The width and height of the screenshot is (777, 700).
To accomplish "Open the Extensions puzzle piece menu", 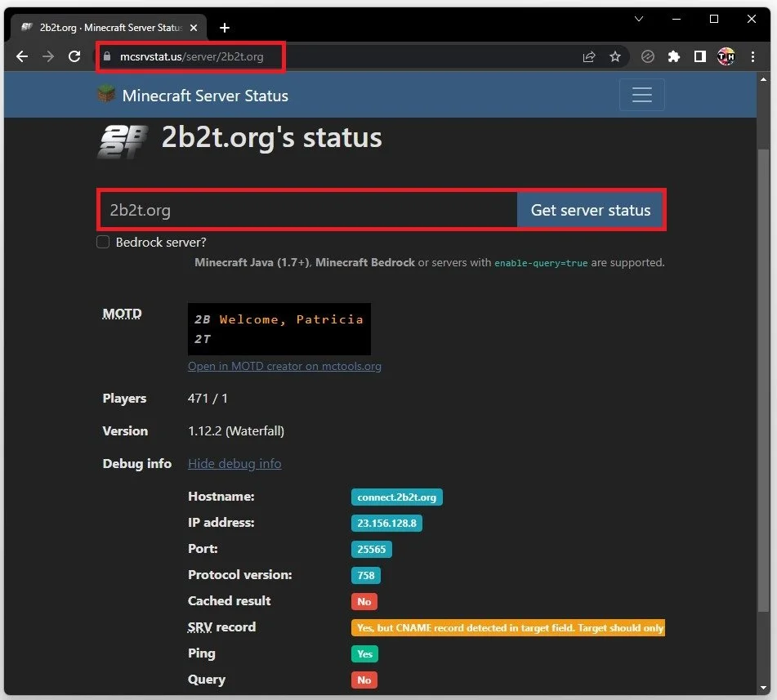I will pyautogui.click(x=673, y=57).
